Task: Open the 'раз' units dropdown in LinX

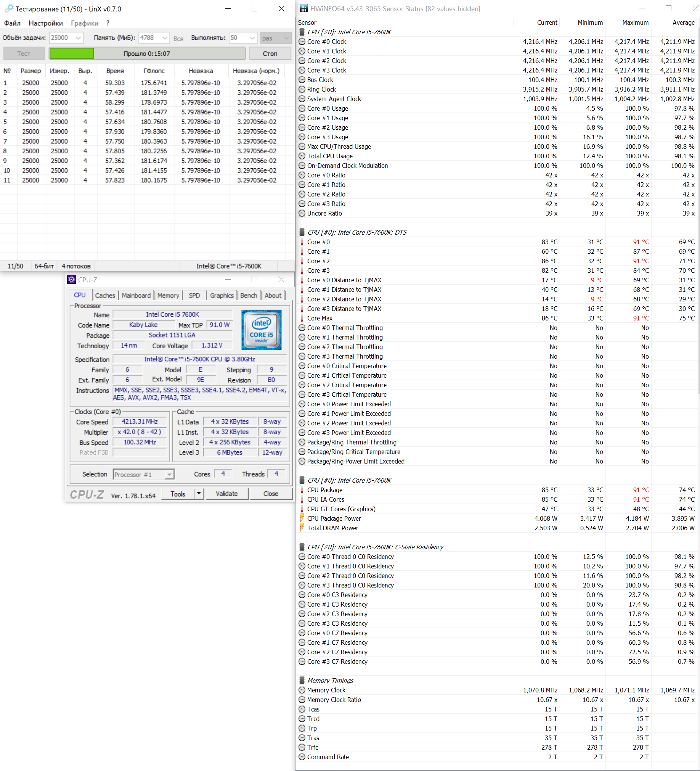Action: pyautogui.click(x=276, y=38)
